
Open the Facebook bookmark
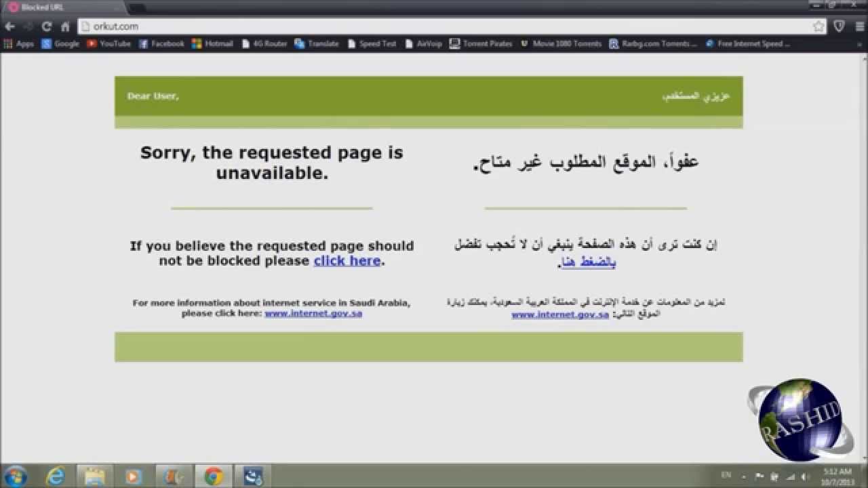(x=161, y=43)
